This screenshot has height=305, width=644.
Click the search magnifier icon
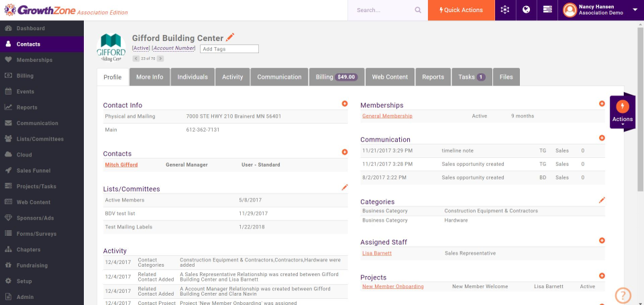[418, 10]
